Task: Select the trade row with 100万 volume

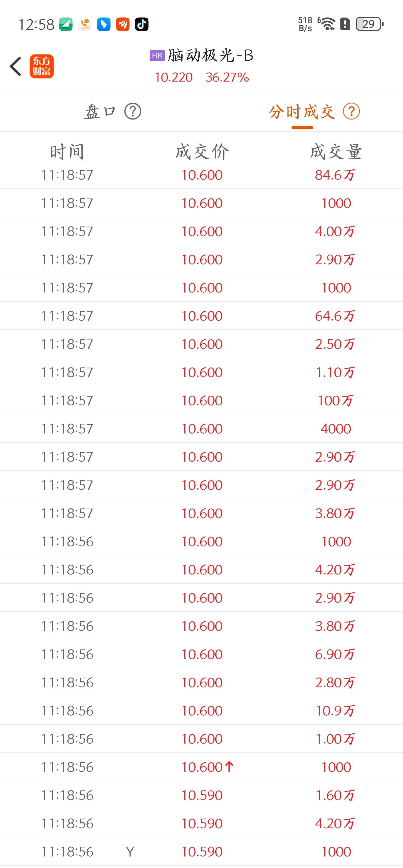Action: pyautogui.click(x=201, y=401)
